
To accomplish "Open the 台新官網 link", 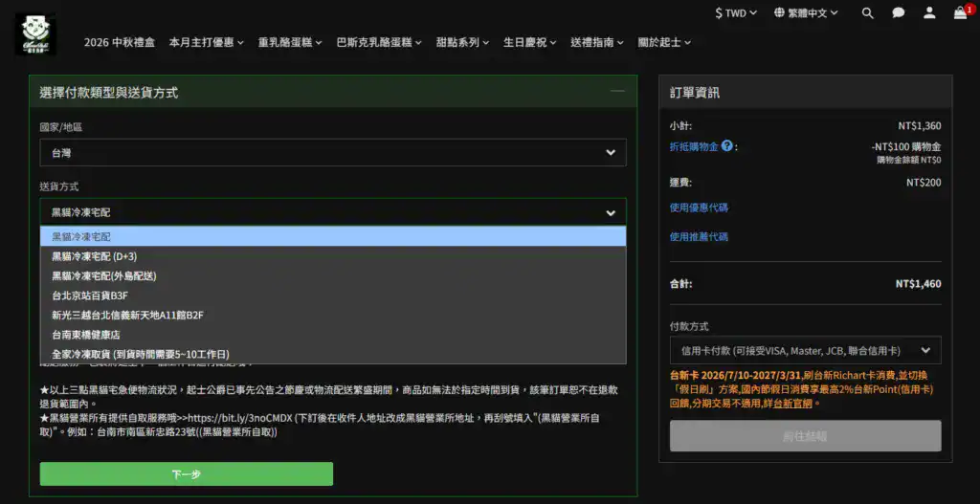I will [x=793, y=404].
